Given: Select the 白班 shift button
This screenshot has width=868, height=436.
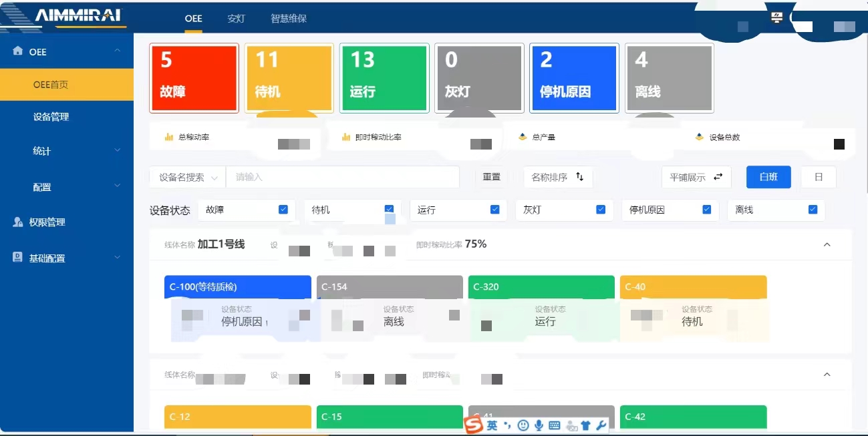Looking at the screenshot, I should click(x=768, y=177).
